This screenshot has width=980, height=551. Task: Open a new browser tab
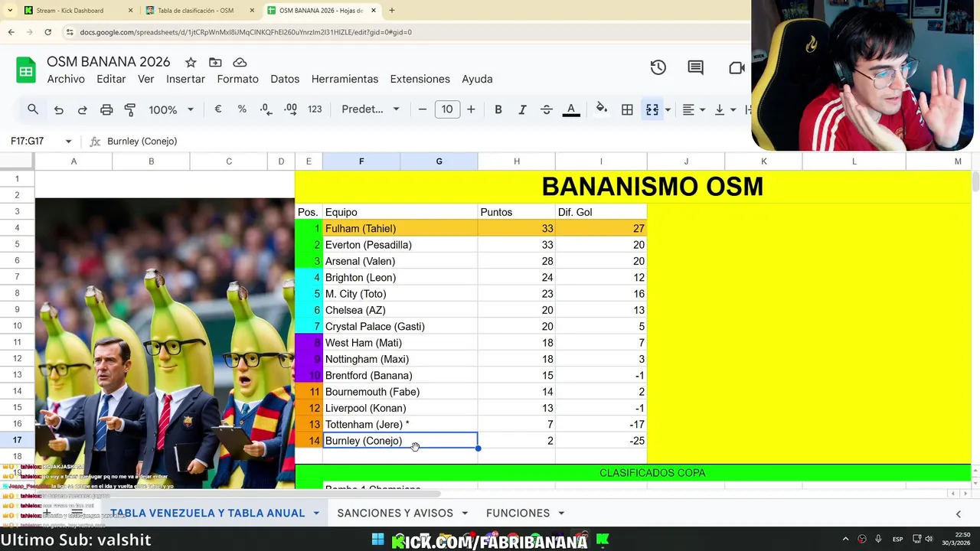392,11
